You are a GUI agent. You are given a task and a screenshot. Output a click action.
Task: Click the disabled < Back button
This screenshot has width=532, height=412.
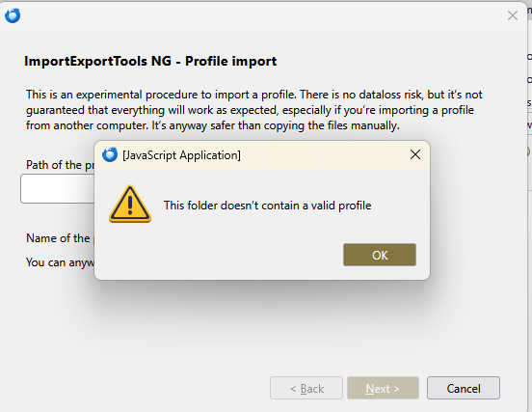coord(306,388)
